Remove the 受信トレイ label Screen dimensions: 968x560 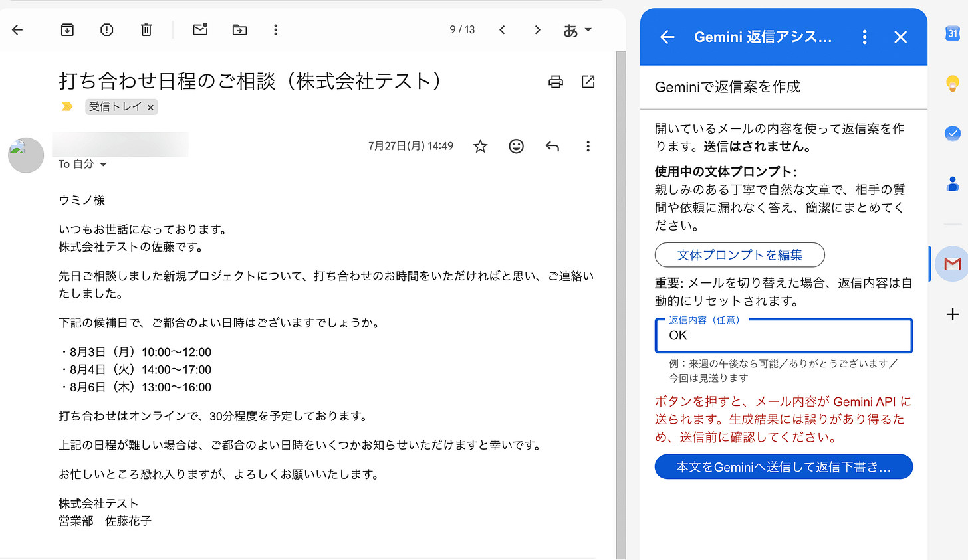(x=150, y=107)
